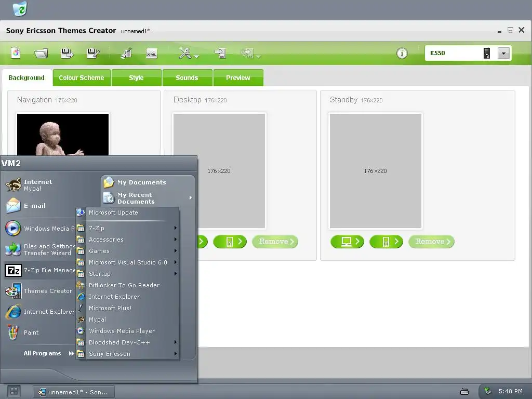Click All Programs in Start menu
The height and width of the screenshot is (399, 532).
(x=48, y=353)
